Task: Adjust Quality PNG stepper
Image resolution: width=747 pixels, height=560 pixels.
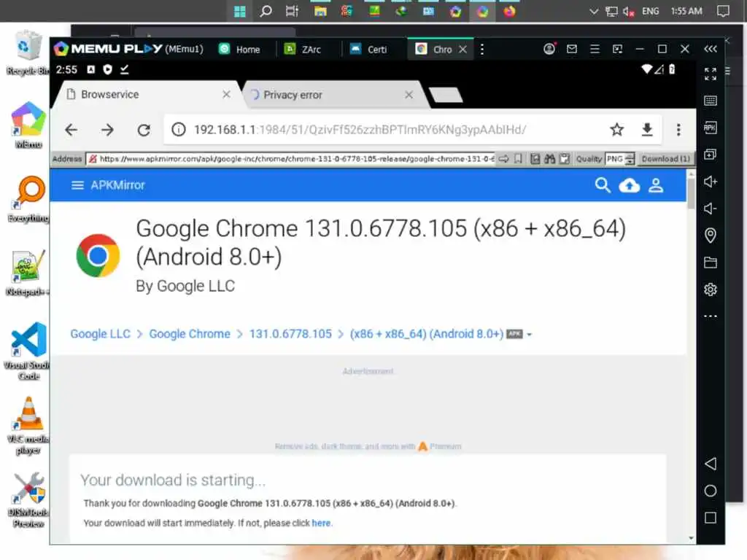Action: [x=630, y=158]
